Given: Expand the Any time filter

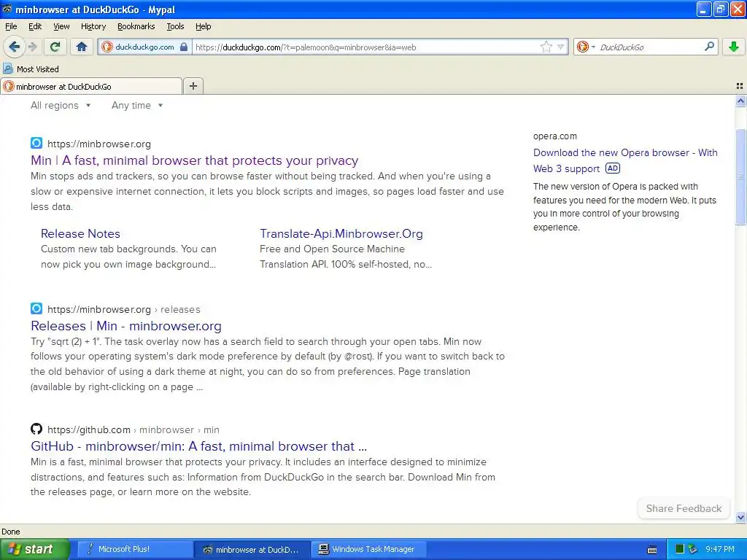Looking at the screenshot, I should pos(137,105).
